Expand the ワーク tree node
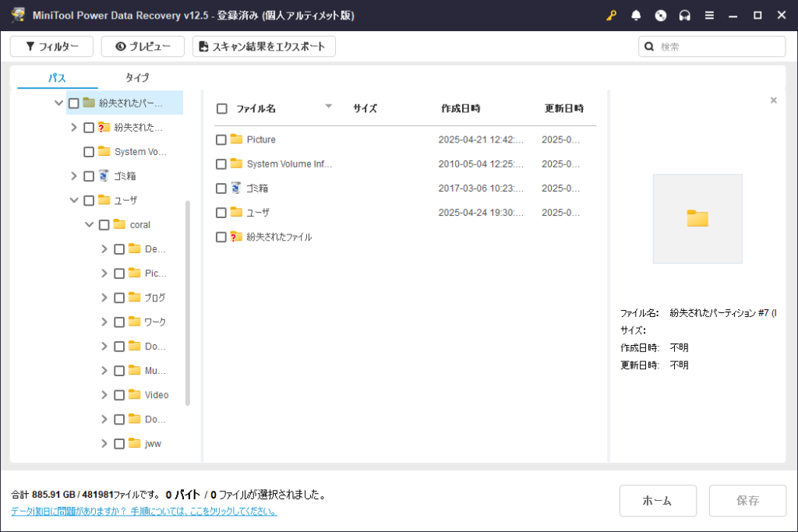 click(104, 322)
